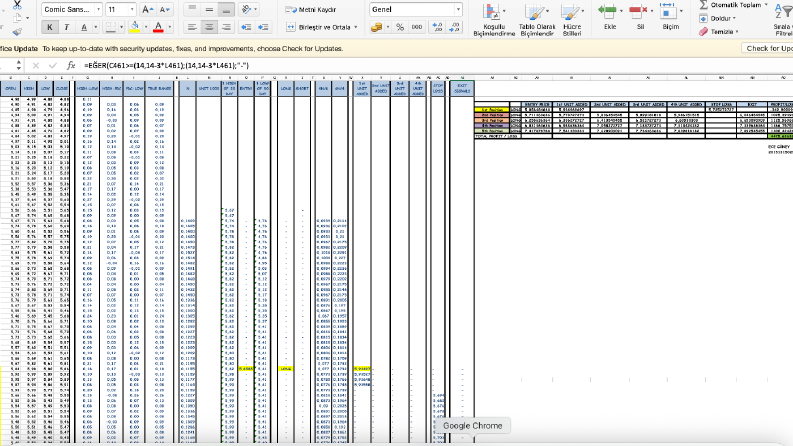Click inside the formula bar text
The width and height of the screenshot is (793, 446).
[166, 65]
